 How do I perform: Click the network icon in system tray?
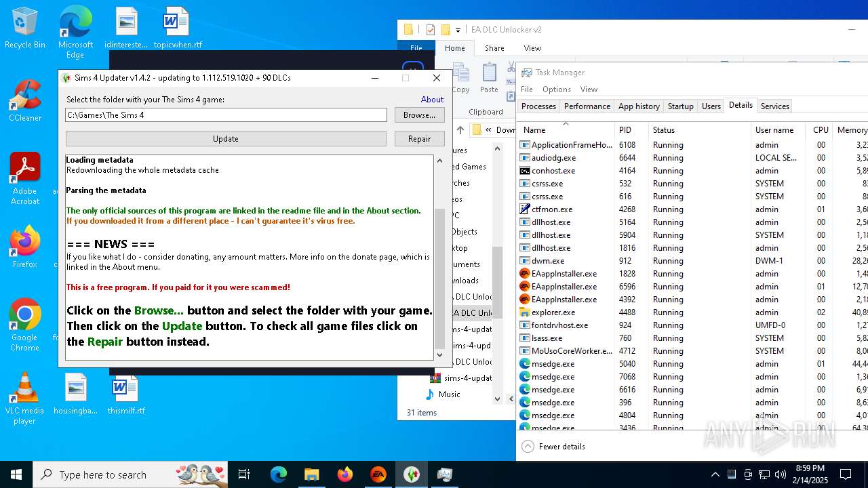point(764,474)
